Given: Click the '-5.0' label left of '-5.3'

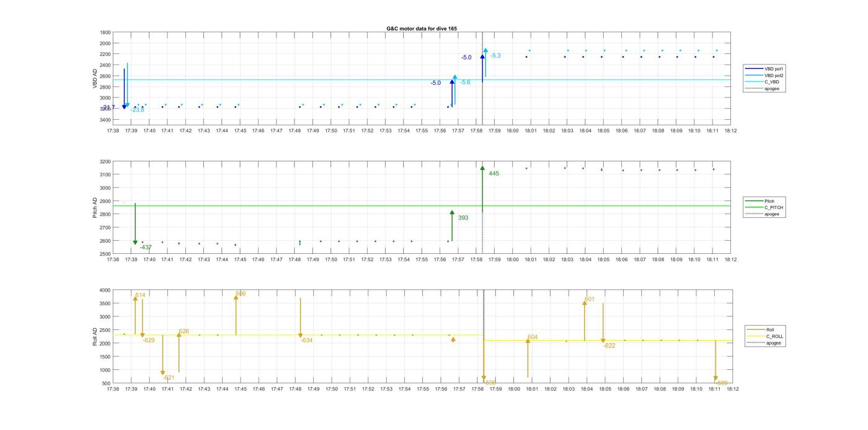Looking at the screenshot, I should click(466, 58).
